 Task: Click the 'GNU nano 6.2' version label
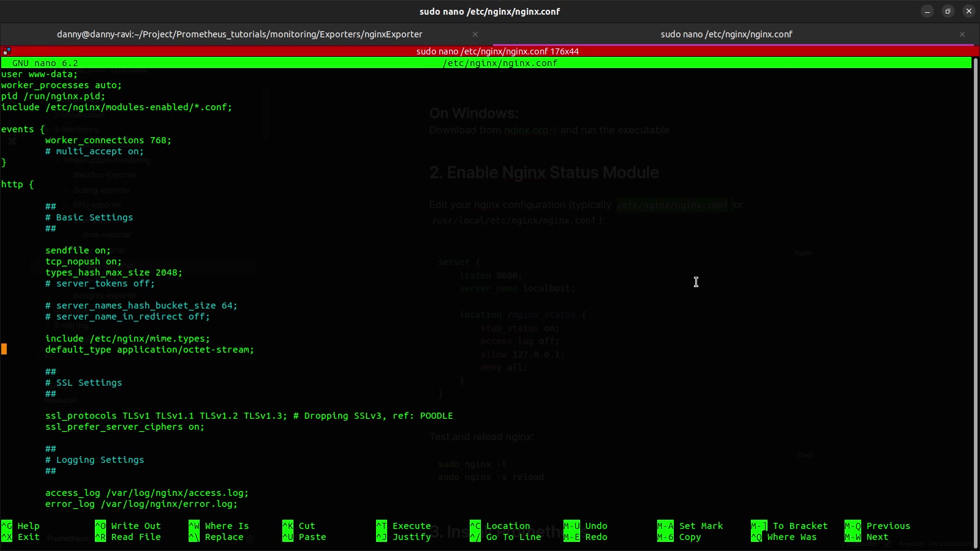point(45,63)
